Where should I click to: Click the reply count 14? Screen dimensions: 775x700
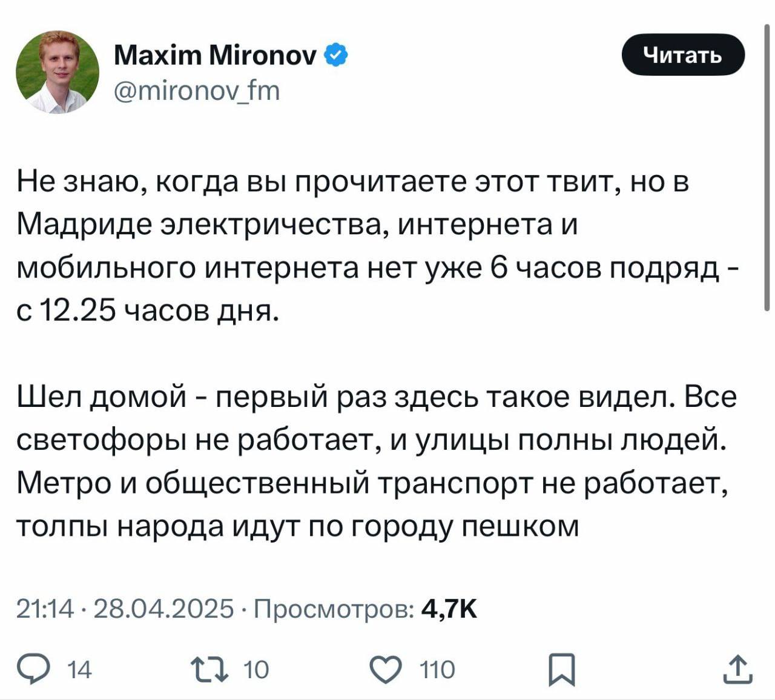[80, 670]
